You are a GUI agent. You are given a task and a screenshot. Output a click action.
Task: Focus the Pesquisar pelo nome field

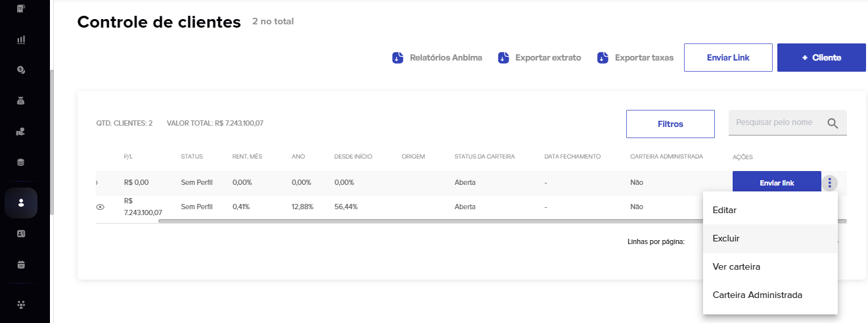pos(775,123)
